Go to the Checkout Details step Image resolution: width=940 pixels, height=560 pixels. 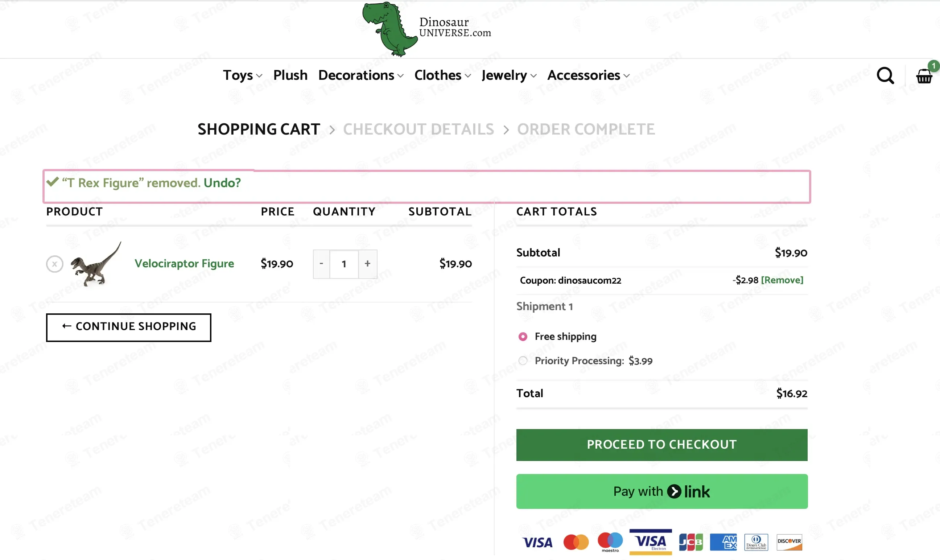click(419, 129)
